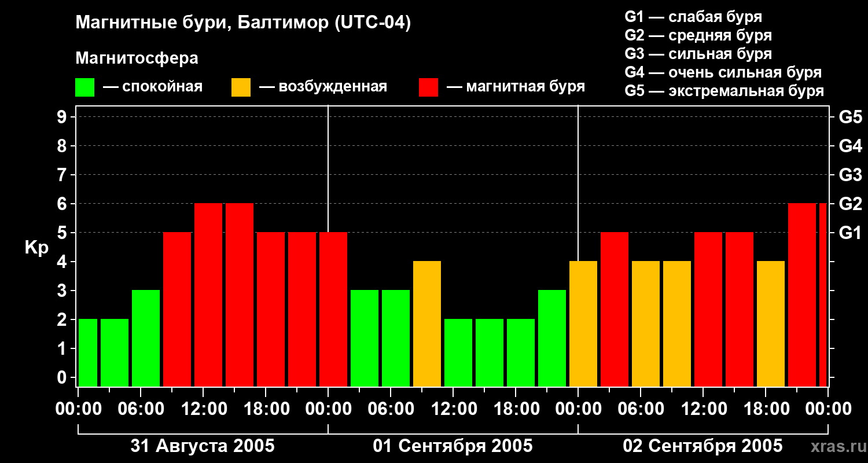Viewport: 868px width, 463px height.
Task: Click the date label '01 Сентября 2005'
Action: pos(453,446)
